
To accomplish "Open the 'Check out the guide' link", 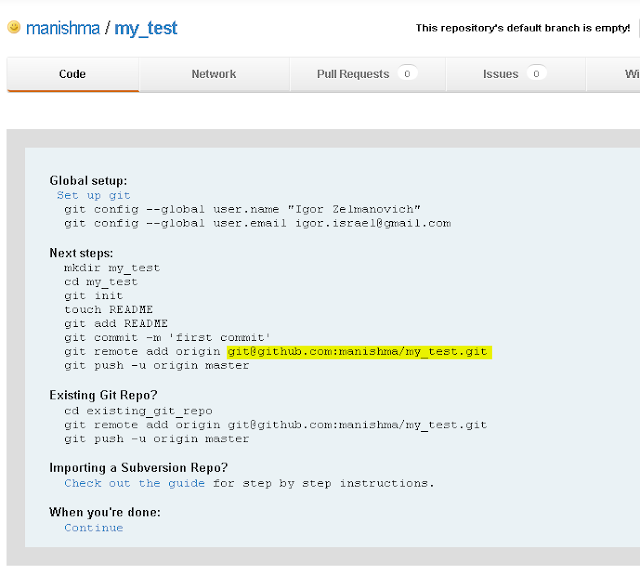I will (x=134, y=483).
